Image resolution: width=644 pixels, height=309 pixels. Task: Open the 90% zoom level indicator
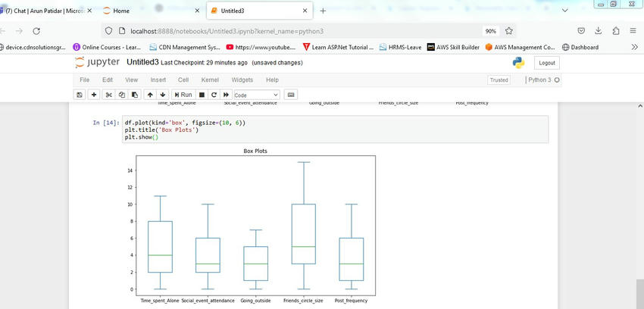490,31
